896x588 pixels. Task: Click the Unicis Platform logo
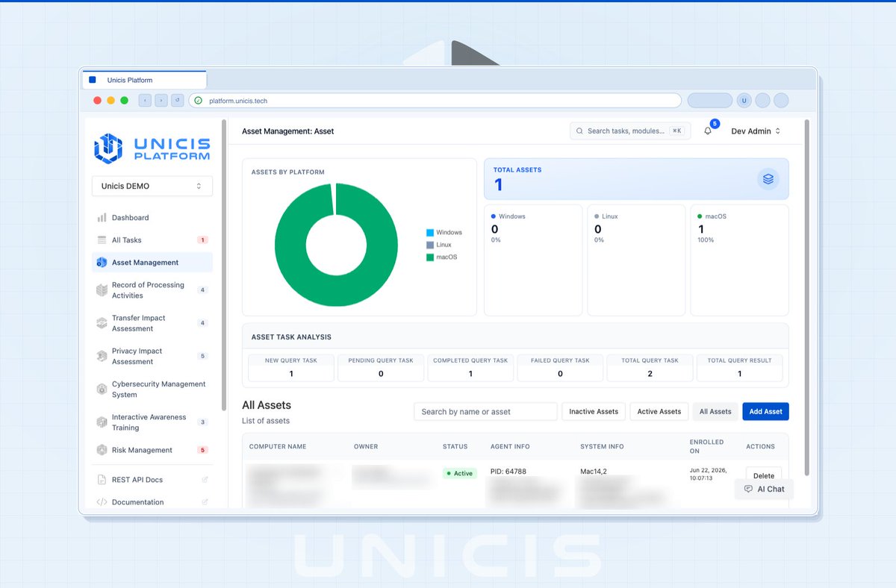(x=152, y=148)
